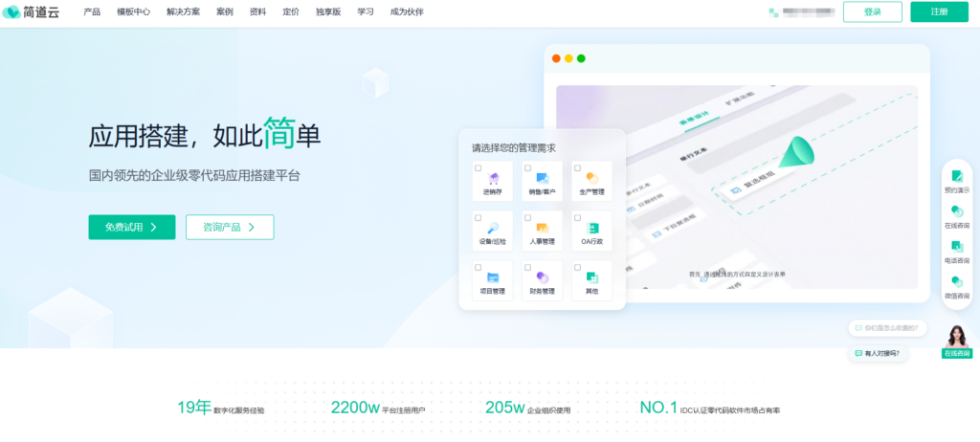
Task: Check the 其他 checkbox
Action: [577, 268]
